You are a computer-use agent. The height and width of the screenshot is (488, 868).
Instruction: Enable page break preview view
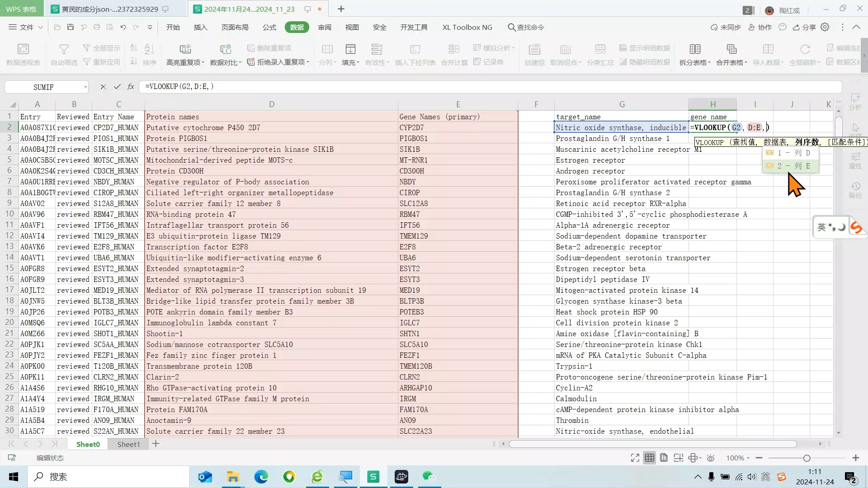(678, 458)
